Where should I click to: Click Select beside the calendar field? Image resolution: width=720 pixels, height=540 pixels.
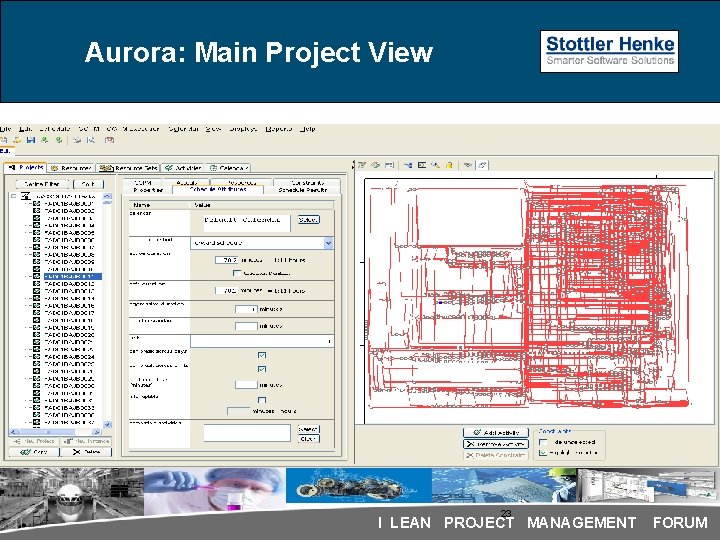click(308, 219)
